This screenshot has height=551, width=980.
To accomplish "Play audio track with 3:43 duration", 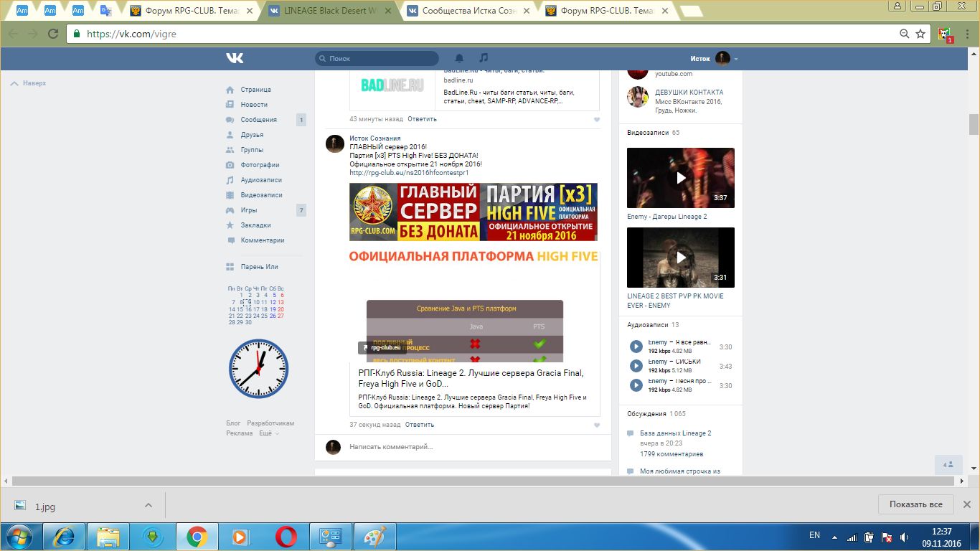I will (636, 366).
